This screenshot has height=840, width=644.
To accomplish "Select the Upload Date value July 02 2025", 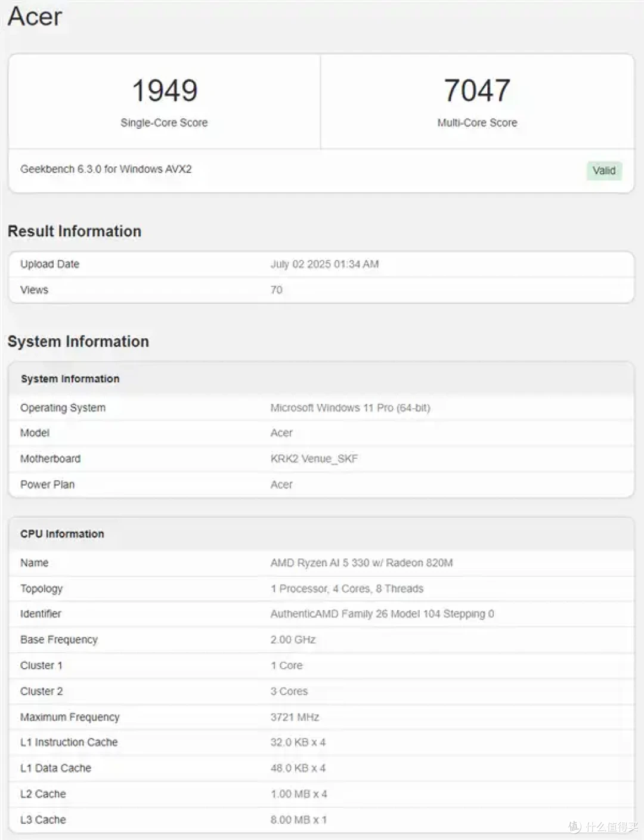I will click(324, 264).
